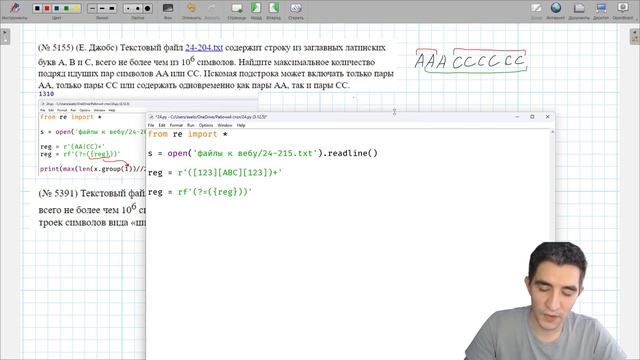Click the greyed-out Redo arrow icon
This screenshot has height=360, width=640.
[x=212, y=8]
